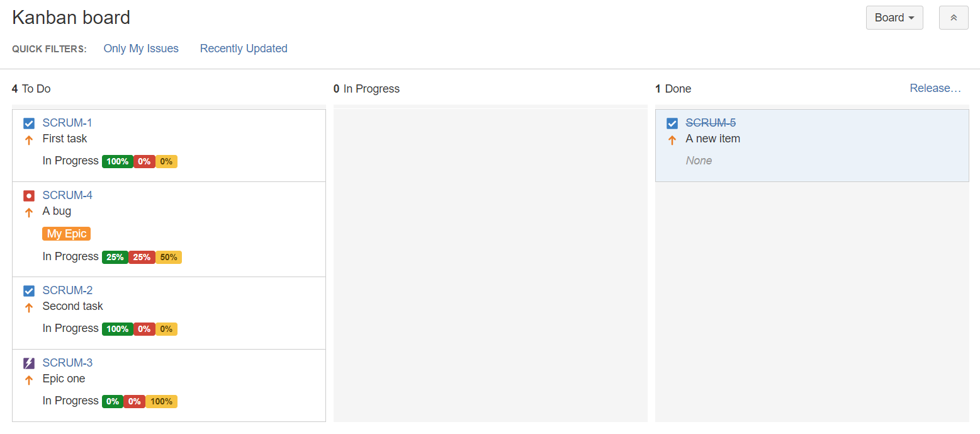The height and width of the screenshot is (434, 980).
Task: Toggle the Recently Updated quick filter
Action: pyautogui.click(x=244, y=49)
